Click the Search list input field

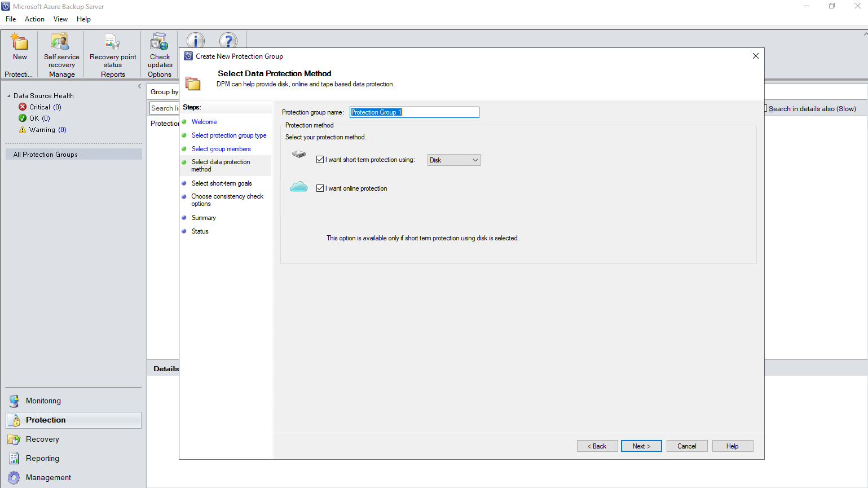165,108
